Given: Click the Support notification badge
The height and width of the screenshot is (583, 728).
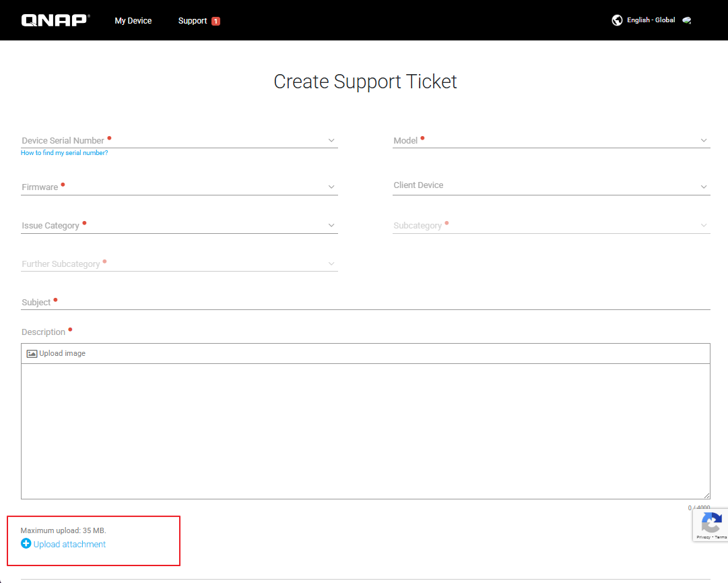Looking at the screenshot, I should point(216,21).
